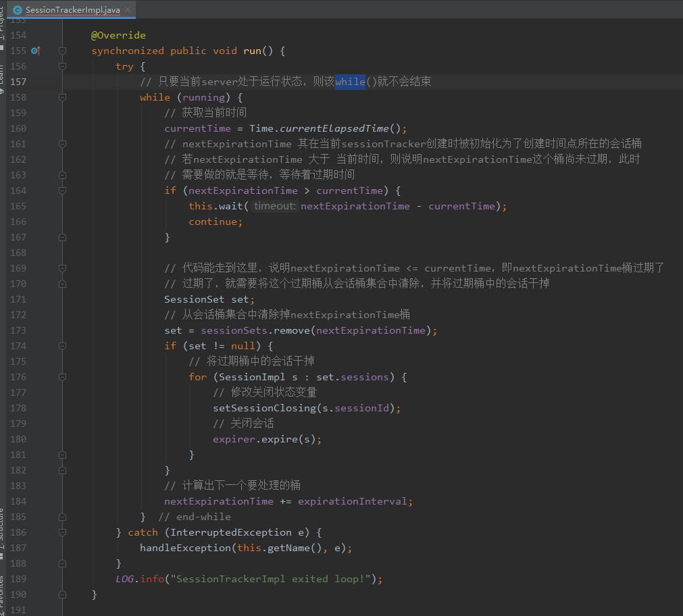
Task: Click the highlighted 'while' word in the comment
Action: click(350, 82)
